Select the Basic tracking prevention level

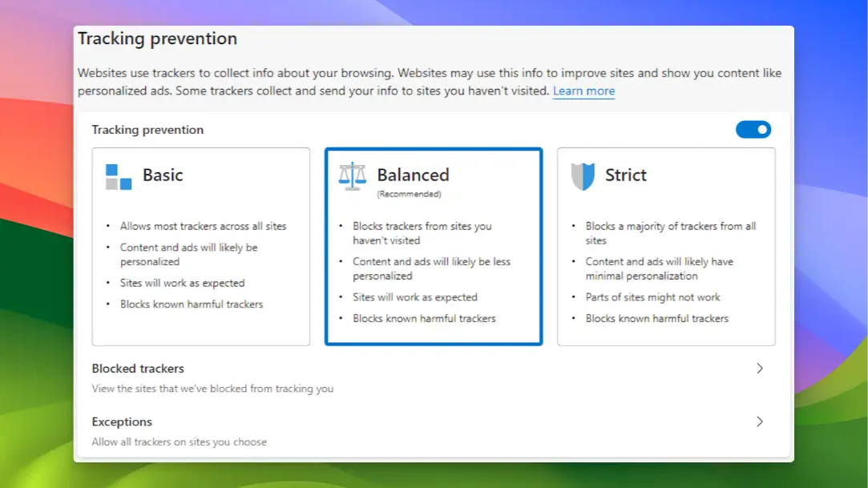[x=201, y=246]
